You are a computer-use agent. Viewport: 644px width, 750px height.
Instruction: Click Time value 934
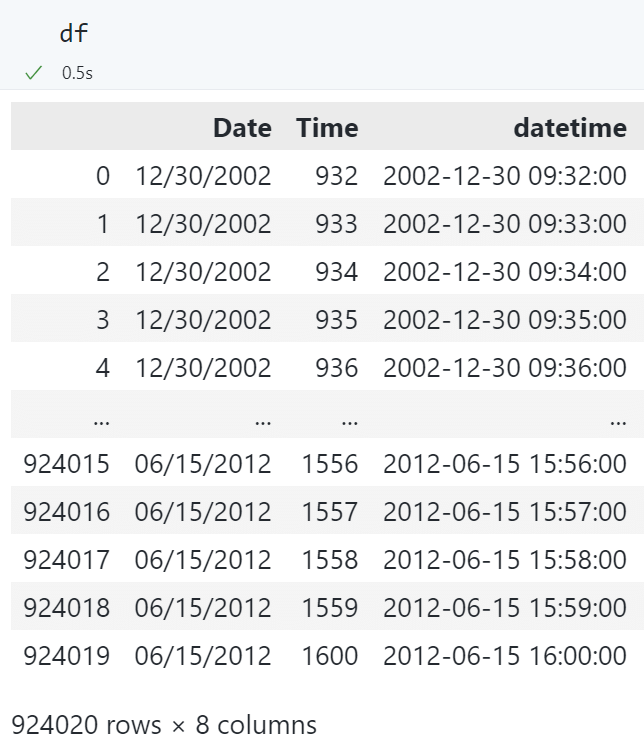click(x=336, y=272)
